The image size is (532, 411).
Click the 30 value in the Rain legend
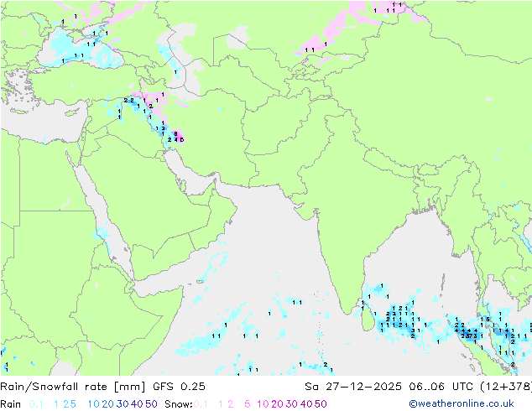pyautogui.click(x=123, y=404)
